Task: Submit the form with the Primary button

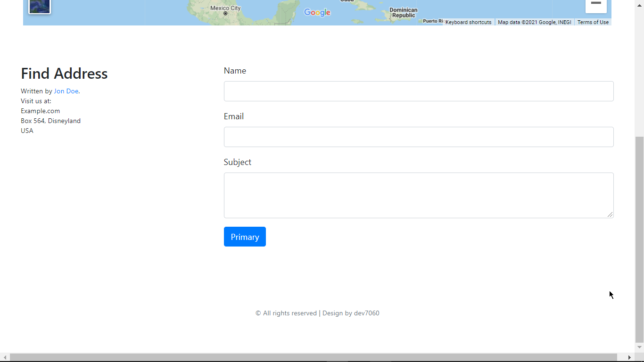Action: pyautogui.click(x=245, y=237)
